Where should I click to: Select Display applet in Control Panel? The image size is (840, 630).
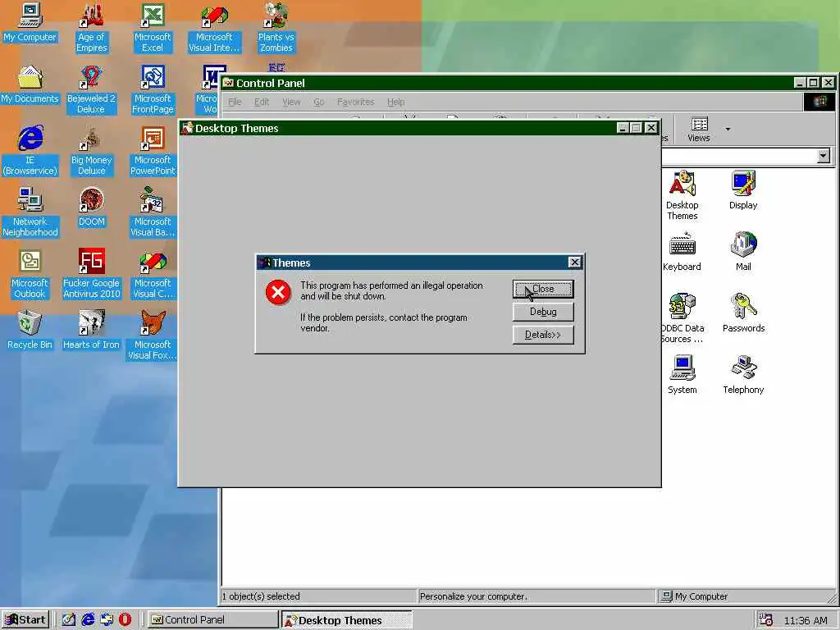(x=743, y=190)
